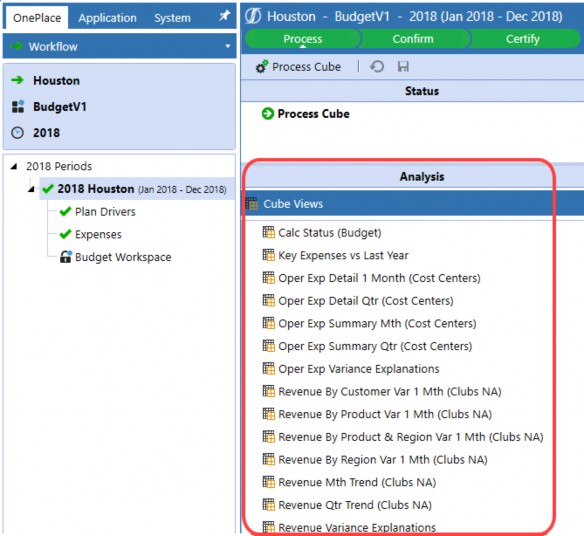This screenshot has width=584, height=536.
Task: Click the Confirm workflow step
Action: pos(413,39)
